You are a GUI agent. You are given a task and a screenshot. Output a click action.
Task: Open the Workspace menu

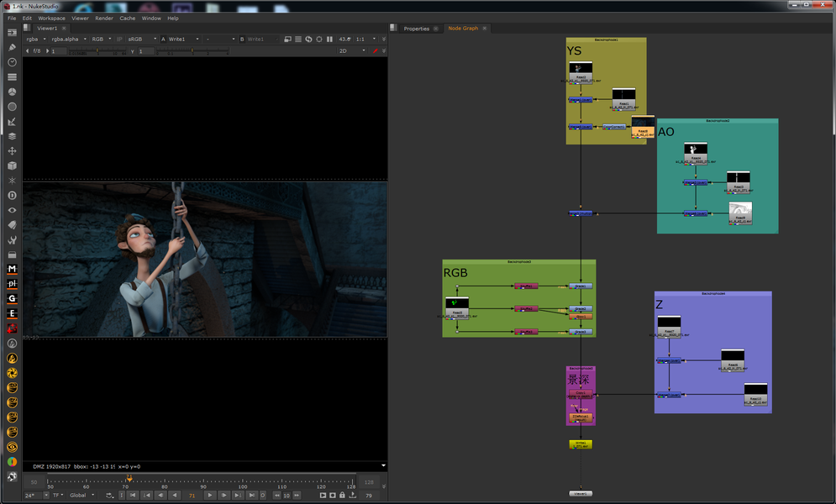coord(51,18)
